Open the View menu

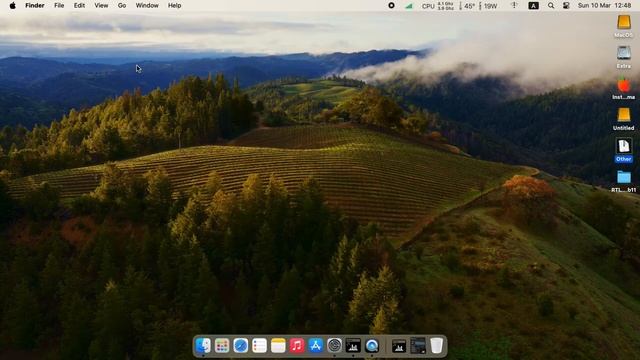coord(101,6)
